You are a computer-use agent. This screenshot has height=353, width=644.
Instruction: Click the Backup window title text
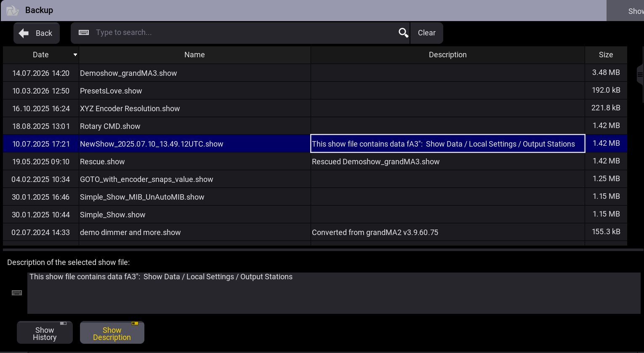(39, 10)
